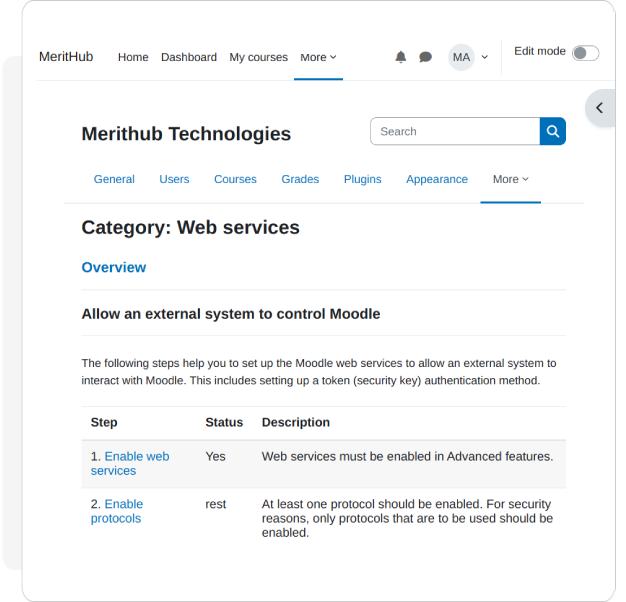Switch to the Users tab
This screenshot has height=602, width=626.
pos(174,179)
